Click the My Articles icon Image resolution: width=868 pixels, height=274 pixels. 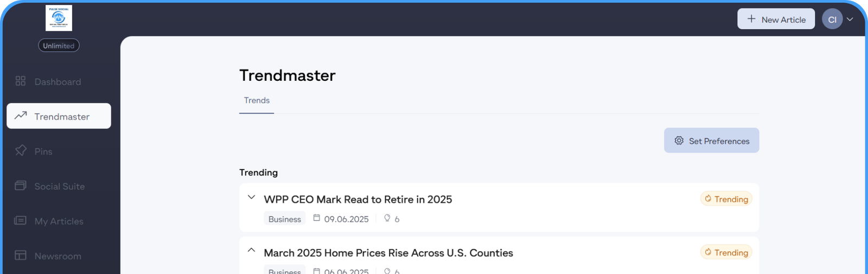point(21,220)
